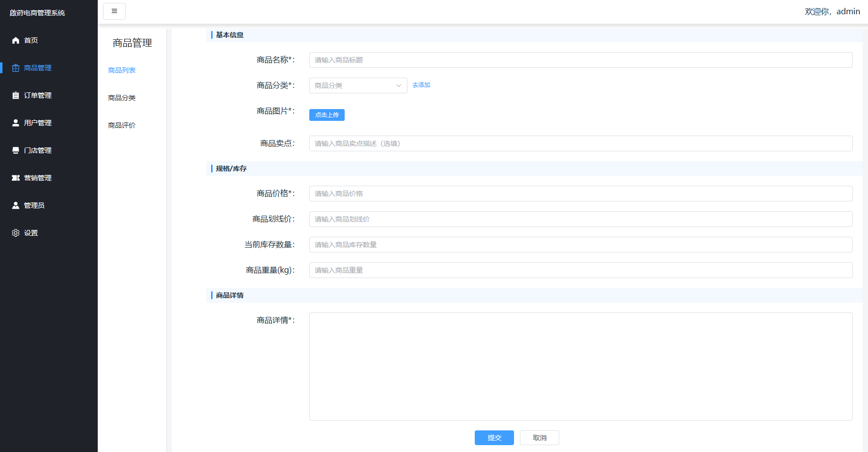Click the settings gear icon
The height and width of the screenshot is (452, 868).
tap(16, 233)
